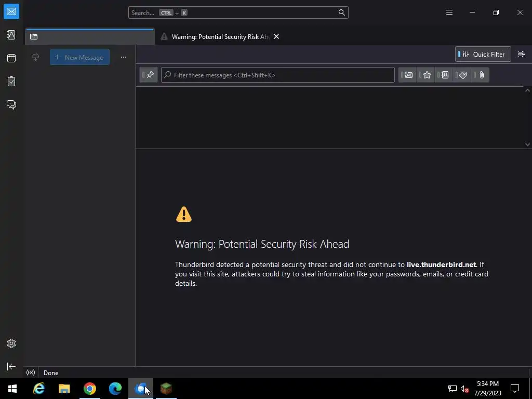
Task: Open the Calendar space
Action: [11, 58]
